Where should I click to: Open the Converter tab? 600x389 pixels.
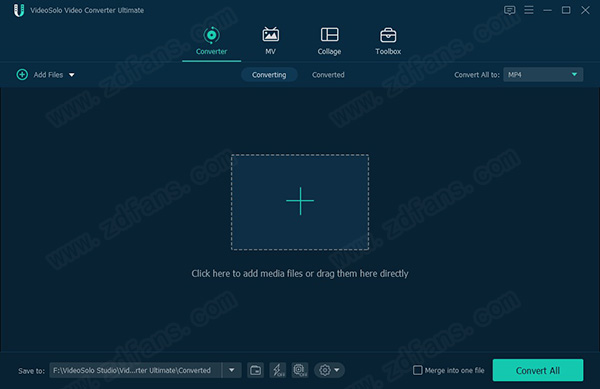[x=211, y=41]
